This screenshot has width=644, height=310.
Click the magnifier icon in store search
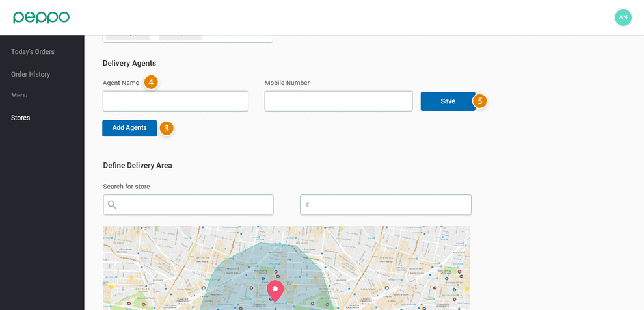(112, 205)
